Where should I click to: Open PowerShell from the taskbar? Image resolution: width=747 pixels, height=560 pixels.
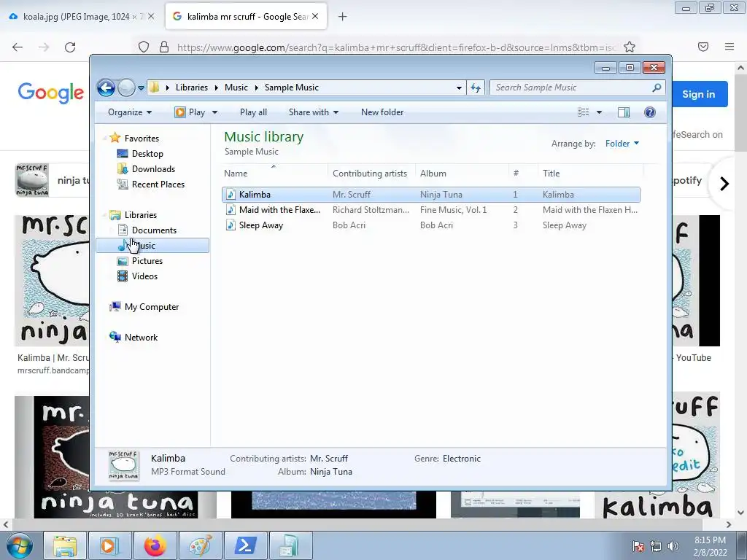click(x=245, y=545)
